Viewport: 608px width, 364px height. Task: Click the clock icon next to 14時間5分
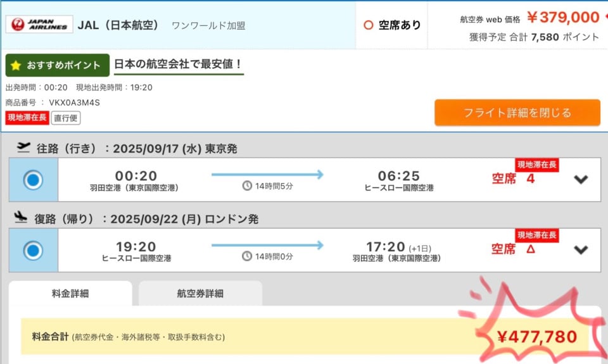[247, 185]
